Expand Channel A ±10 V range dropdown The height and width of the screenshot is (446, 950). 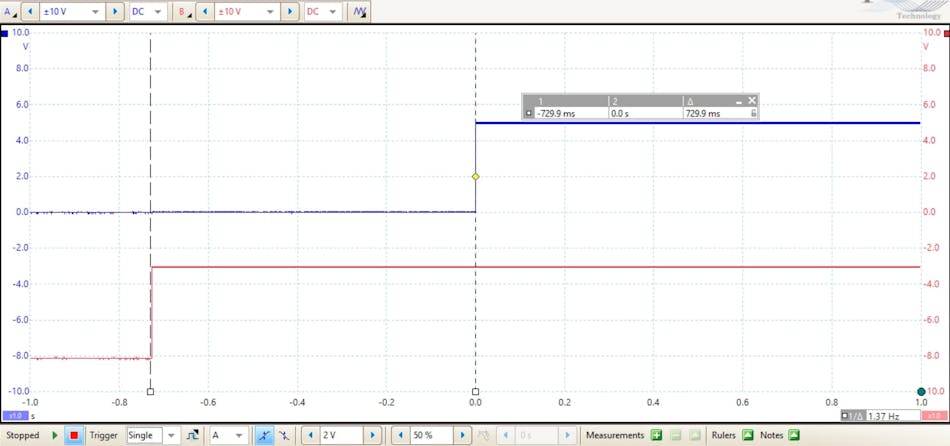click(95, 12)
